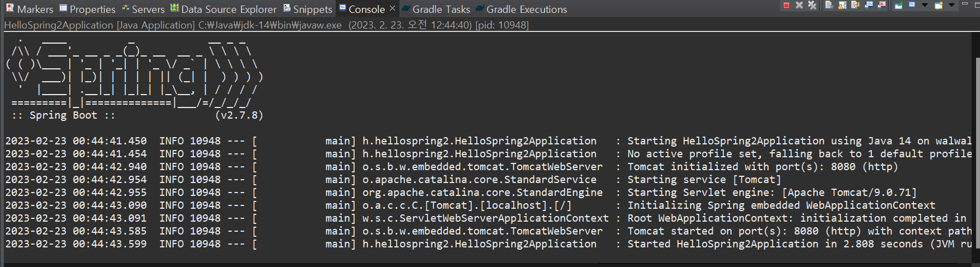Image resolution: width=980 pixels, height=267 pixels.
Task: Click the Spring Boot (v2.7.8) banner text
Action: pyautogui.click(x=137, y=115)
